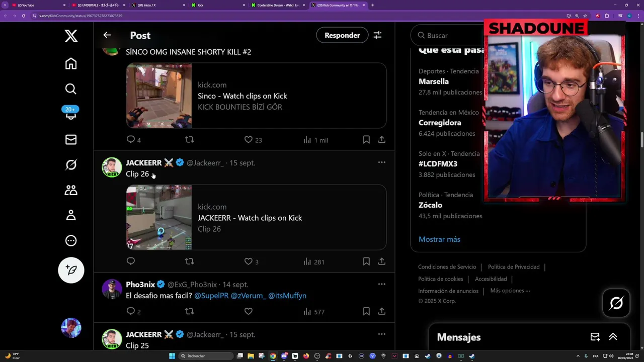Start new message in Mensajes panel

[x=595, y=337]
